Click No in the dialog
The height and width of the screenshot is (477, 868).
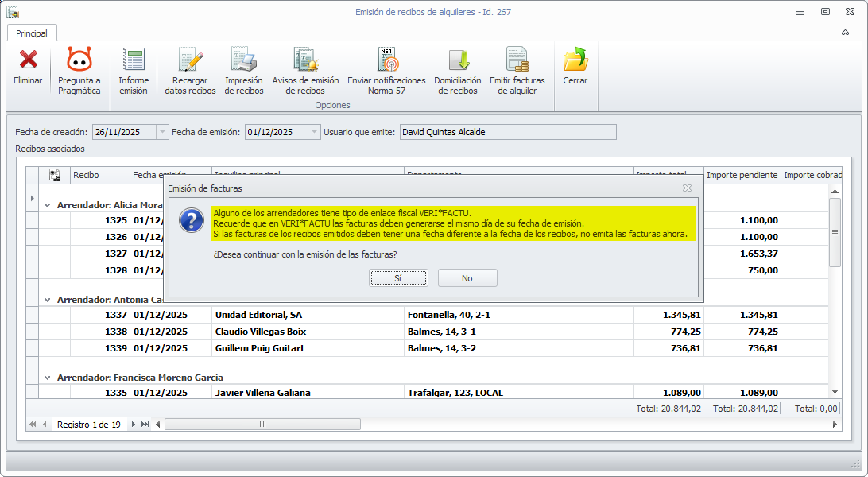pos(467,278)
